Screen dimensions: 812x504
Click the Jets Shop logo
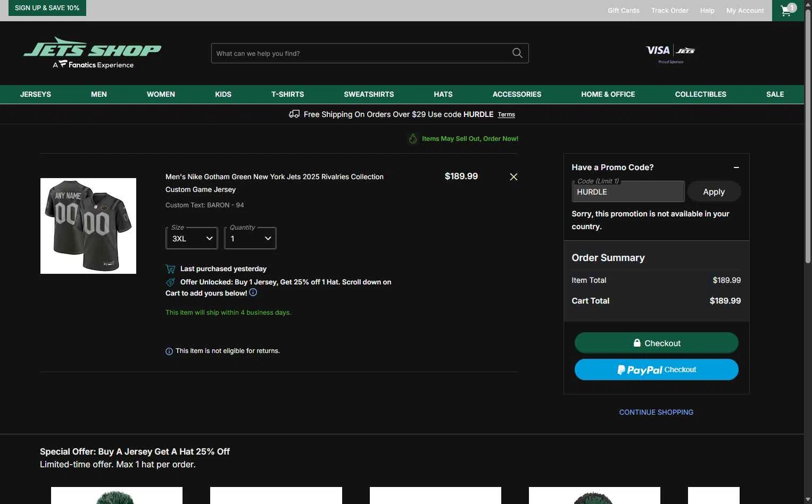tap(93, 53)
